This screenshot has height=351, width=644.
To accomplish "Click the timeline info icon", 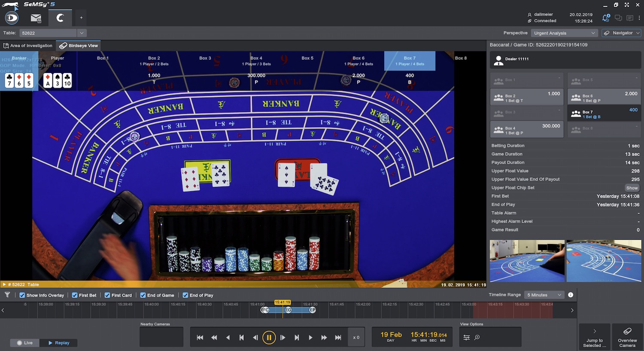I will point(571,295).
